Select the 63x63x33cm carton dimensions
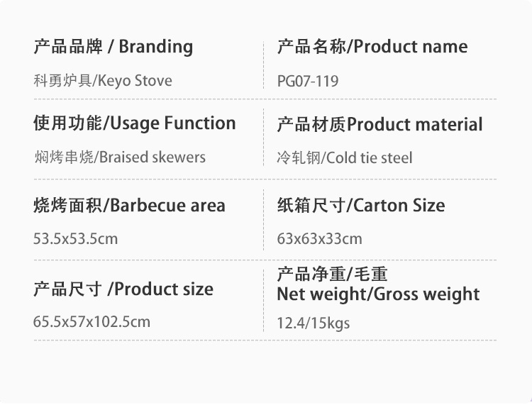 click(319, 238)
